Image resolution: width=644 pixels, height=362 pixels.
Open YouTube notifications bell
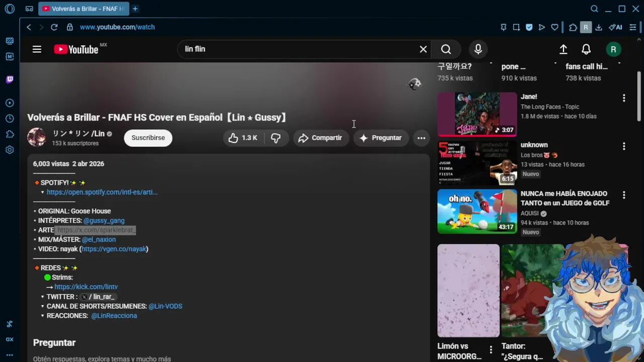click(586, 49)
